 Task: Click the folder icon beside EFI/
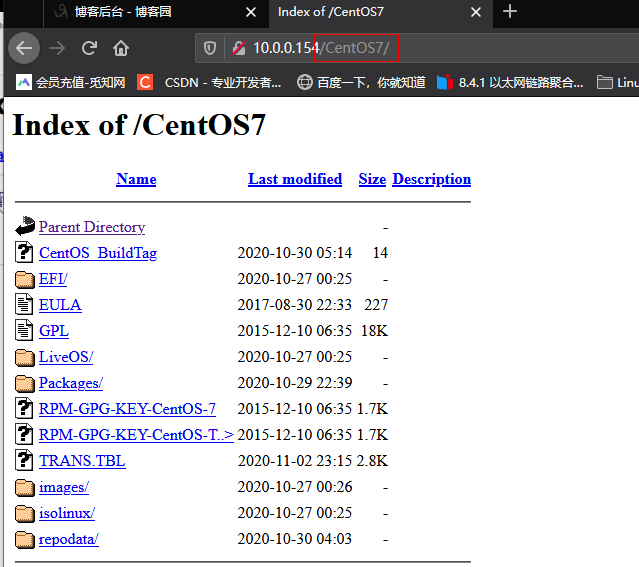25,279
